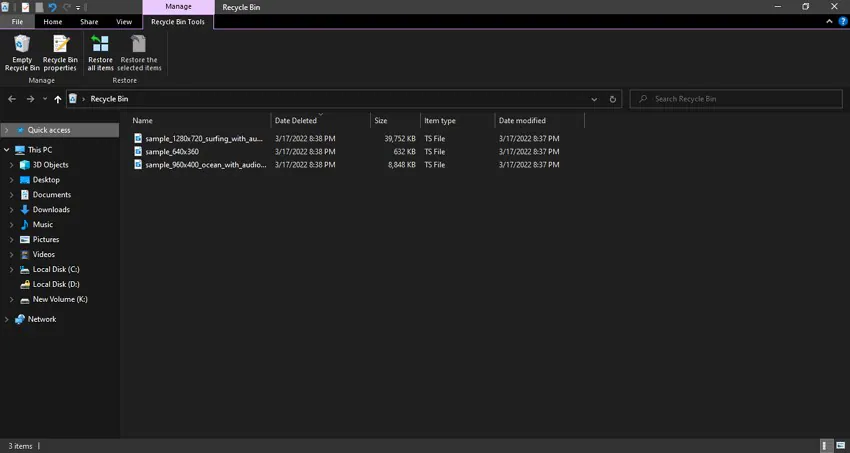Click the search magnifier icon

point(643,99)
